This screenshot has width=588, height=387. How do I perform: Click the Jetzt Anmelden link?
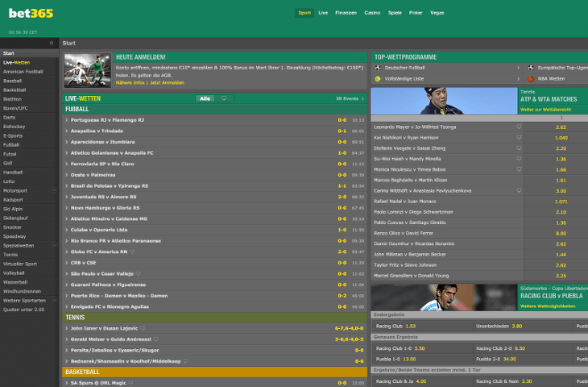coord(167,82)
